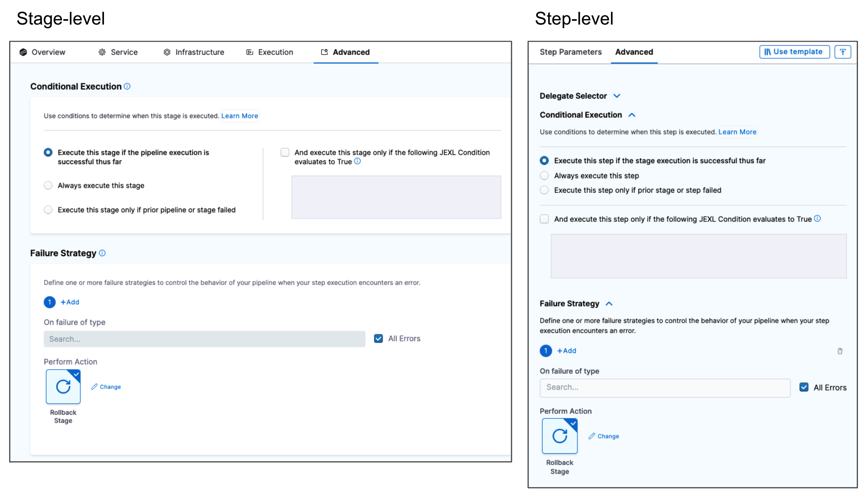
Task: Collapse the step-level Conditional Execution section
Action: click(x=632, y=115)
